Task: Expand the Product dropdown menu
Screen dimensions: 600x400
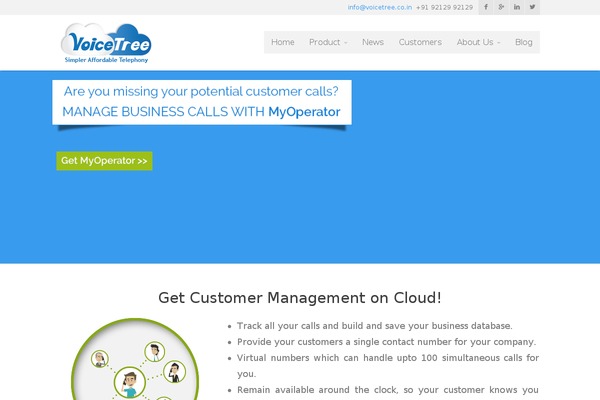Action: (x=328, y=42)
